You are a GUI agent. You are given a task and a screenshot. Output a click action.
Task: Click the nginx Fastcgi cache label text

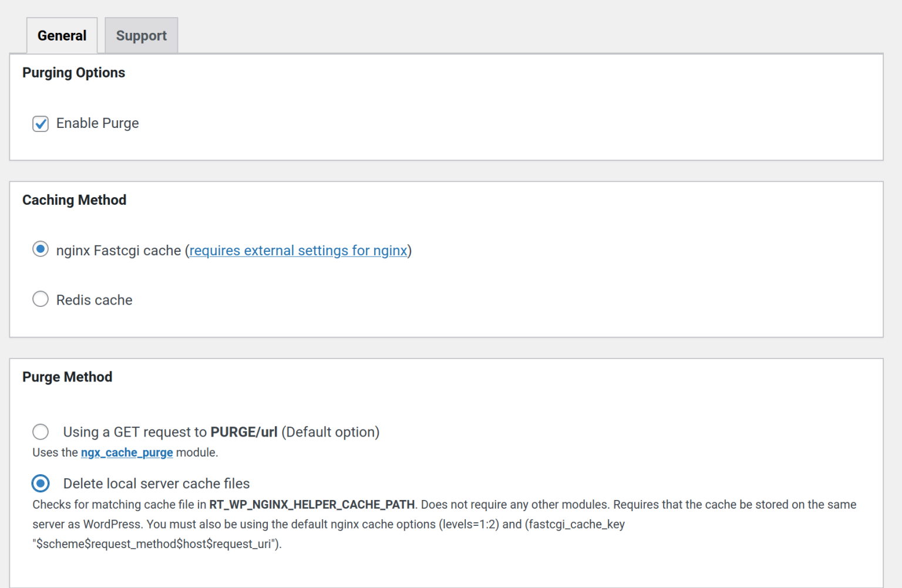coord(119,251)
